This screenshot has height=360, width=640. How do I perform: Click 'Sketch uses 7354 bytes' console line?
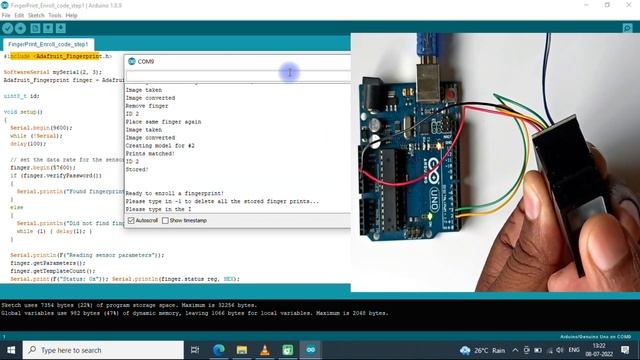(x=129, y=305)
